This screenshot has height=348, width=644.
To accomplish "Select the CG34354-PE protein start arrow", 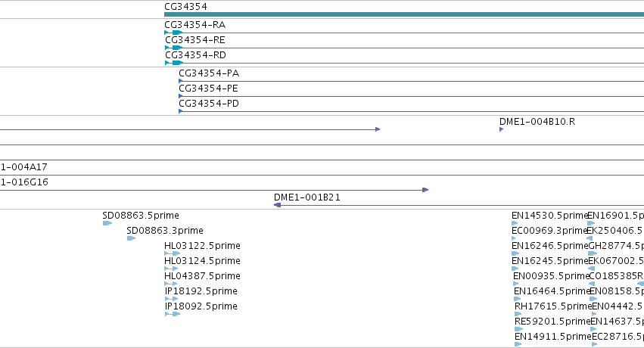I will coord(181,96).
